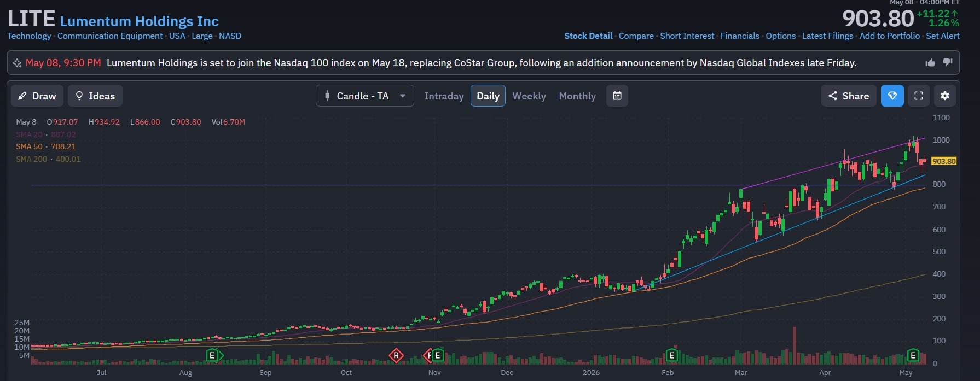Image resolution: width=980 pixels, height=381 pixels.
Task: Open the Lumentum Nasdaq 100 news headline
Action: 482,63
